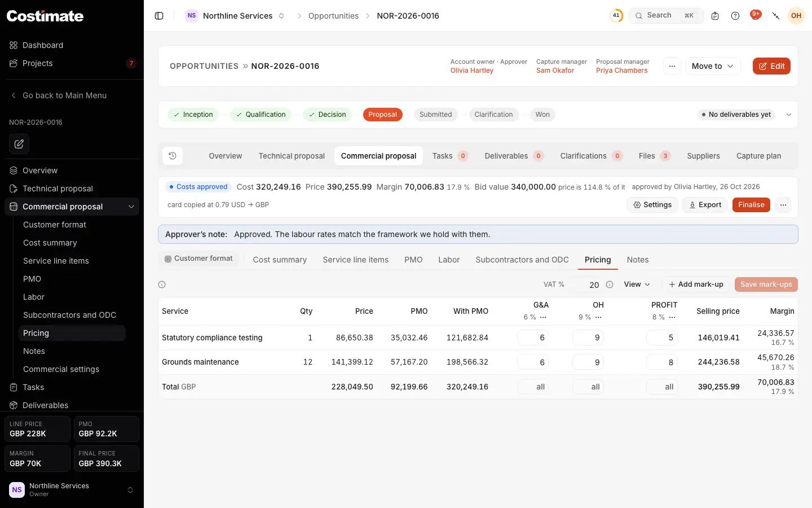Click the Finalise button
812x508 pixels.
pos(751,205)
